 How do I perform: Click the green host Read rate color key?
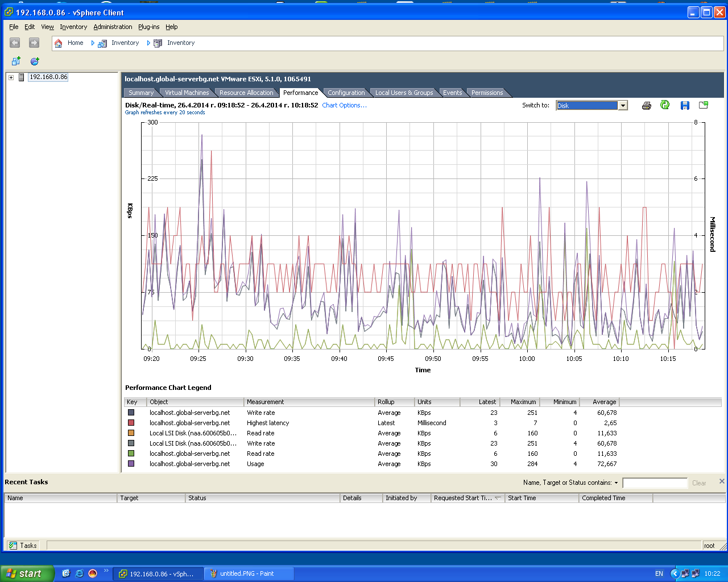pos(131,454)
